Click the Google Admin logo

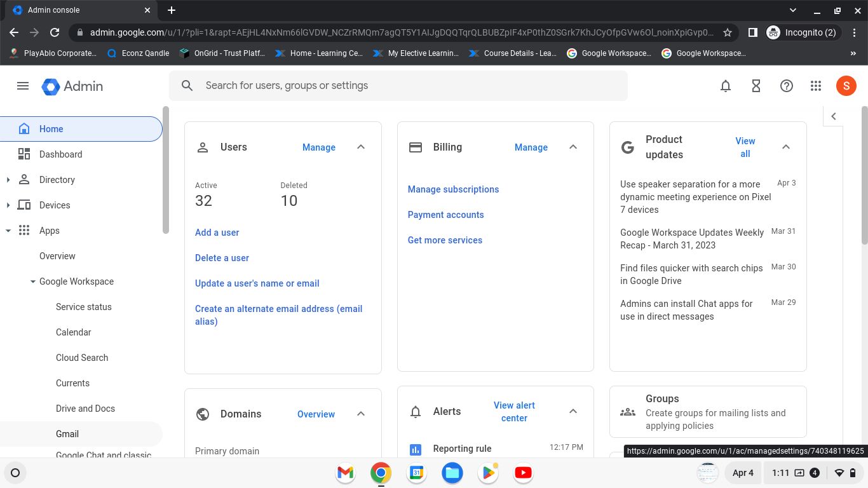[72, 86]
